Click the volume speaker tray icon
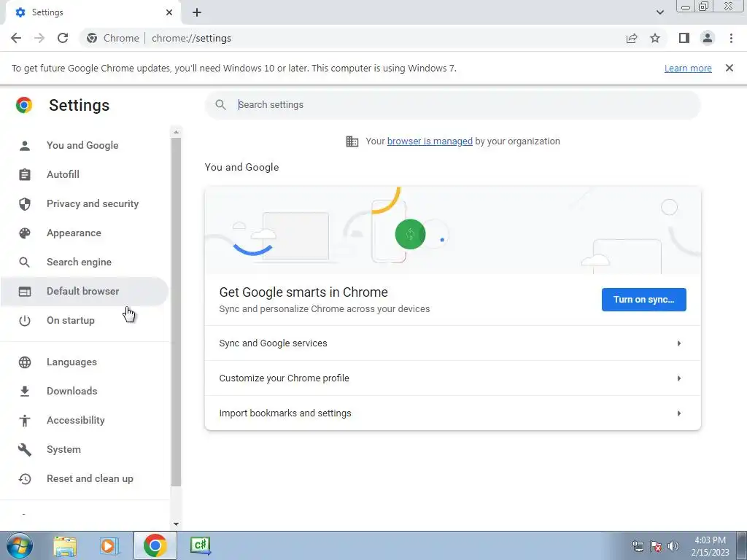Screen dimensions: 747x560 pos(673,546)
